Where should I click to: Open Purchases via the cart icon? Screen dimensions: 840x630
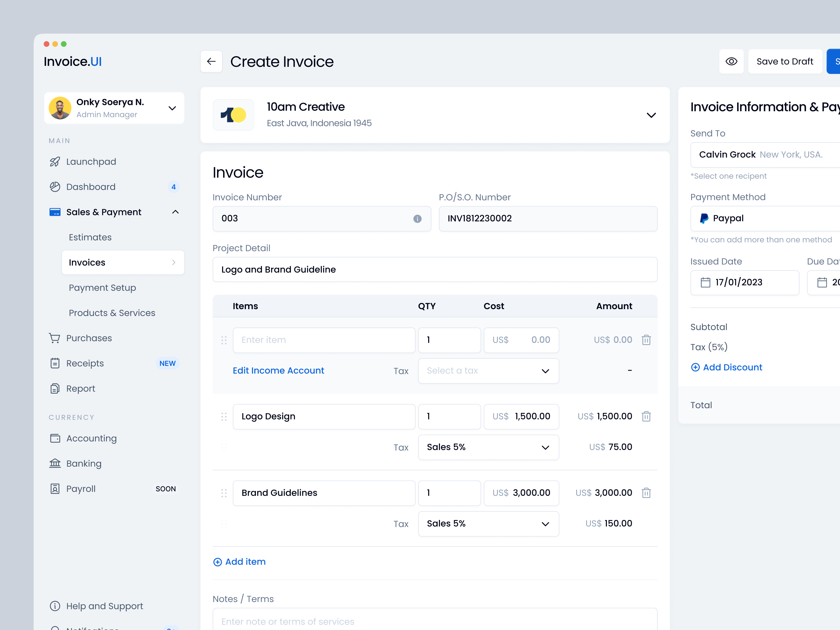tap(55, 338)
